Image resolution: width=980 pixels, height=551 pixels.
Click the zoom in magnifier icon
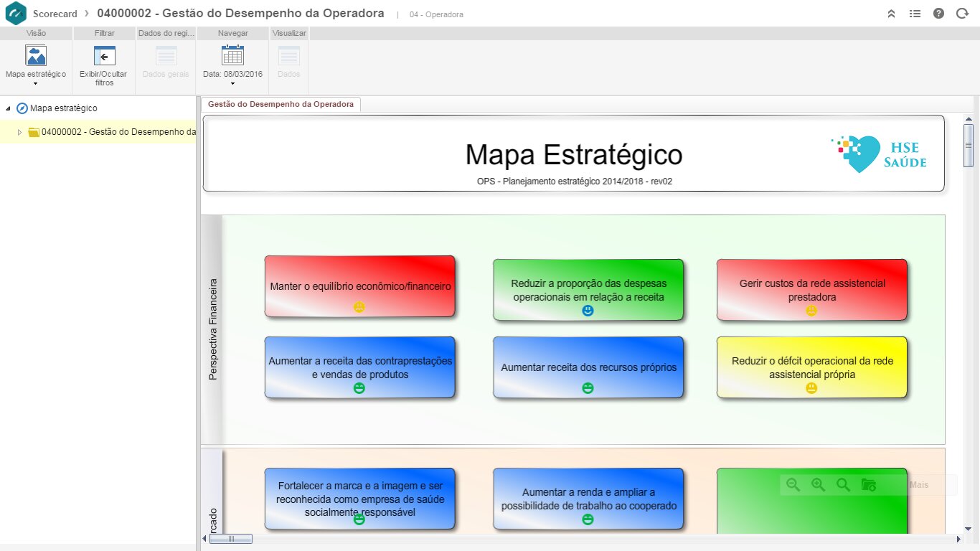(818, 485)
